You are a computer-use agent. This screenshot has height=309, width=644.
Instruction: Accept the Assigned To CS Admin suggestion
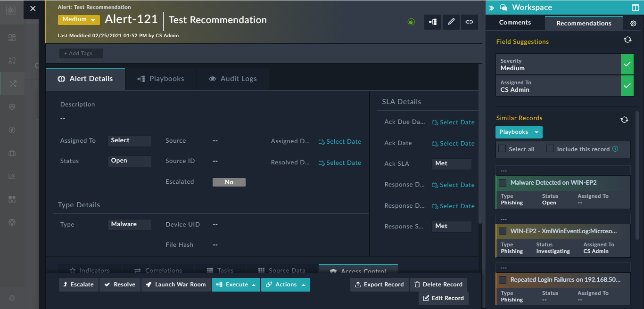click(x=627, y=86)
